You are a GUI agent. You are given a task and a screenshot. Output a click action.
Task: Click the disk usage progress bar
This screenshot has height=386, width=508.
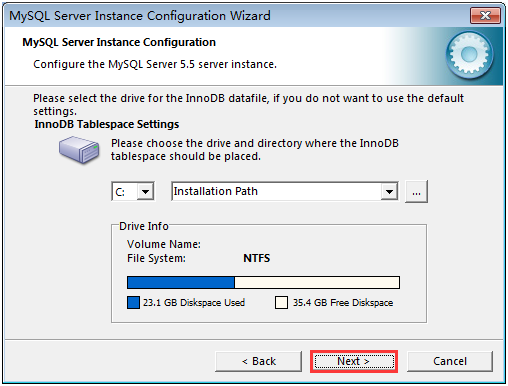(263, 282)
